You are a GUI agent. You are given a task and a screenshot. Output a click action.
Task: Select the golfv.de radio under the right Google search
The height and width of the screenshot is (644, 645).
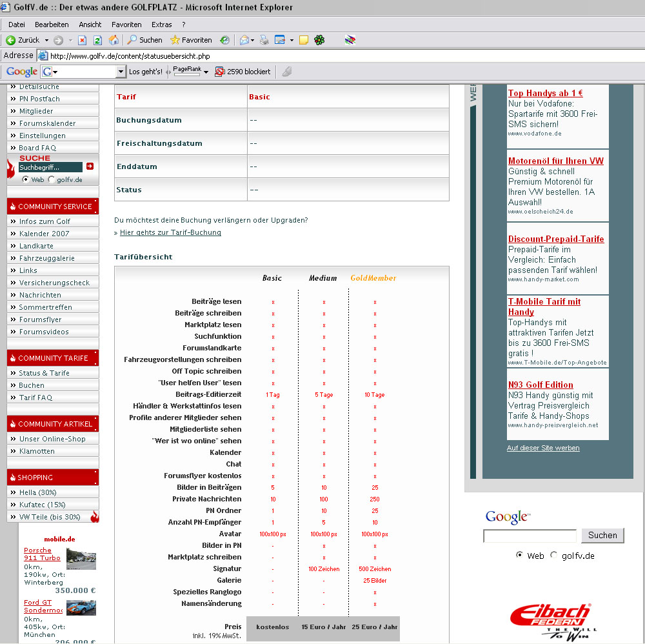coord(553,555)
